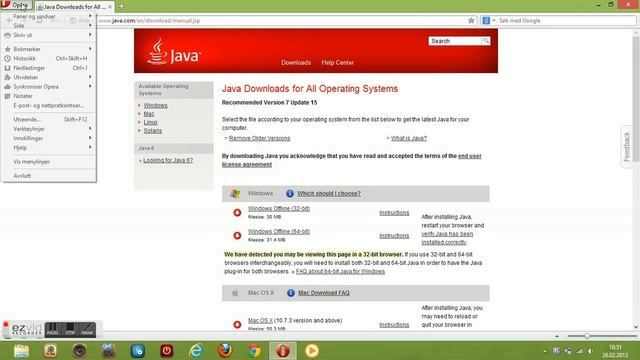Download Windows Offline (64-bit)
This screenshot has height=360, width=640.
tap(279, 231)
